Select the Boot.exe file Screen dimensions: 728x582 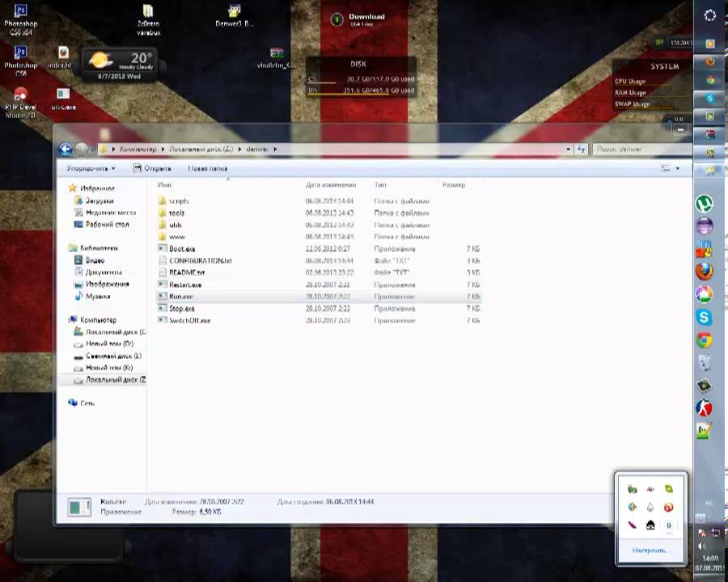point(319,249)
